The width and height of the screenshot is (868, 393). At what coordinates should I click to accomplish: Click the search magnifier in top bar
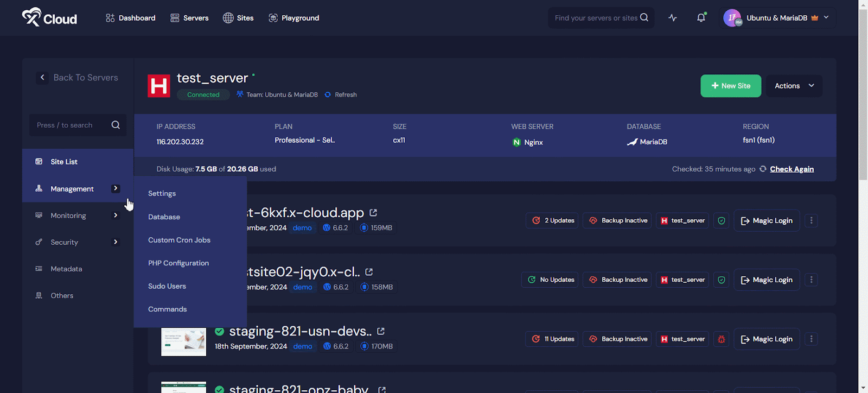644,17
